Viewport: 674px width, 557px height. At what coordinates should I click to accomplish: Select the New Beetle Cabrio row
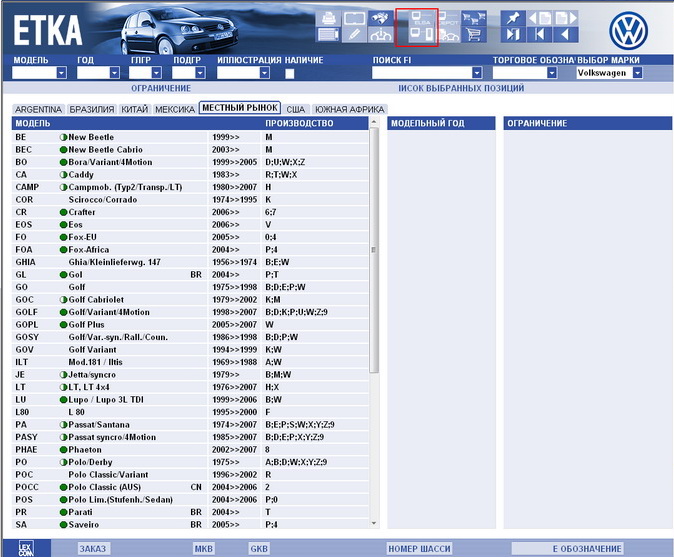click(190, 150)
